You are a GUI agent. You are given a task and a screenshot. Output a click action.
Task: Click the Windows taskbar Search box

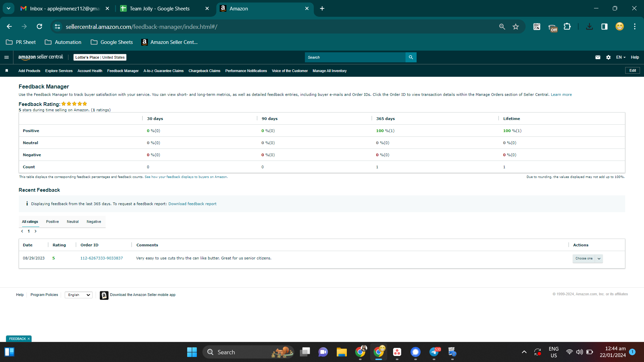[x=248, y=352]
